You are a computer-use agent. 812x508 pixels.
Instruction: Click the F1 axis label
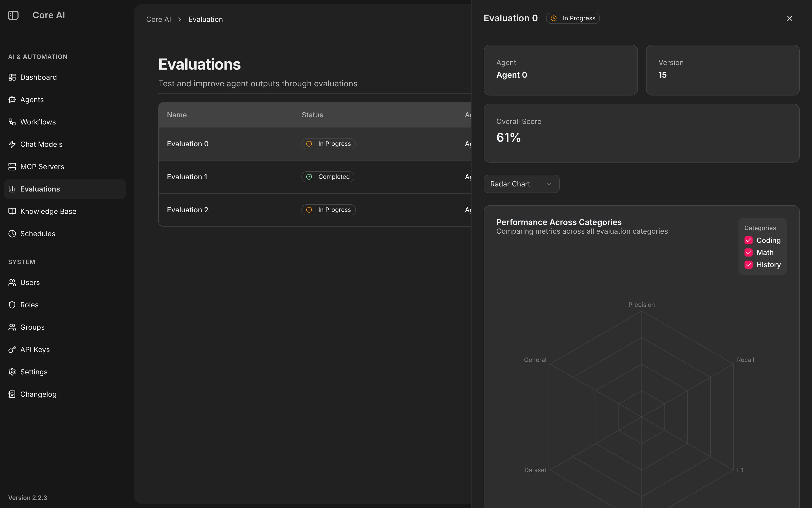740,470
